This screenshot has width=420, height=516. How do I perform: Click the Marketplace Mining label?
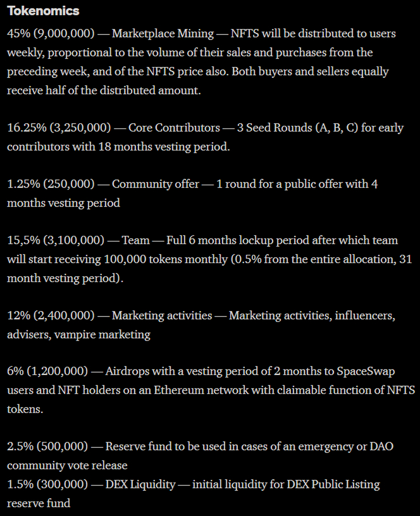click(x=163, y=34)
